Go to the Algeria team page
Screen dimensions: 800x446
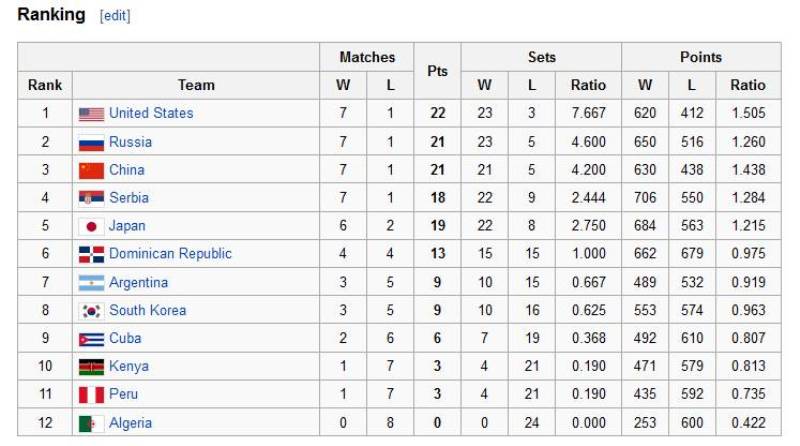130,422
